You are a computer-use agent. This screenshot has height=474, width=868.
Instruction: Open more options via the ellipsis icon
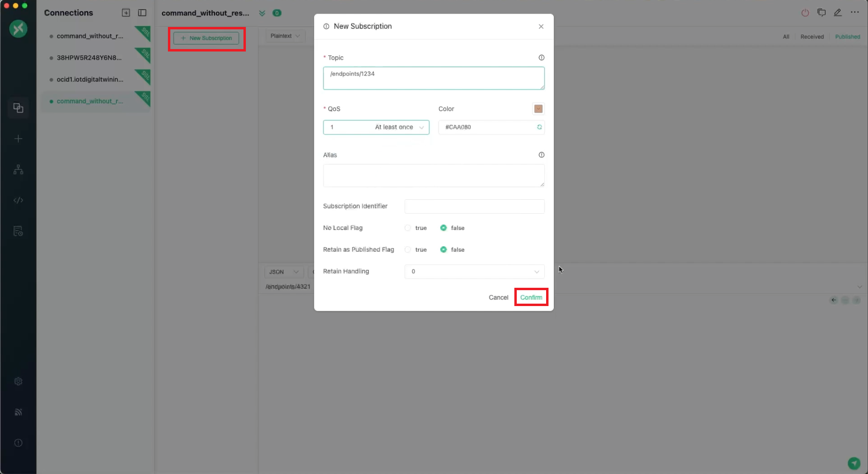coord(855,13)
